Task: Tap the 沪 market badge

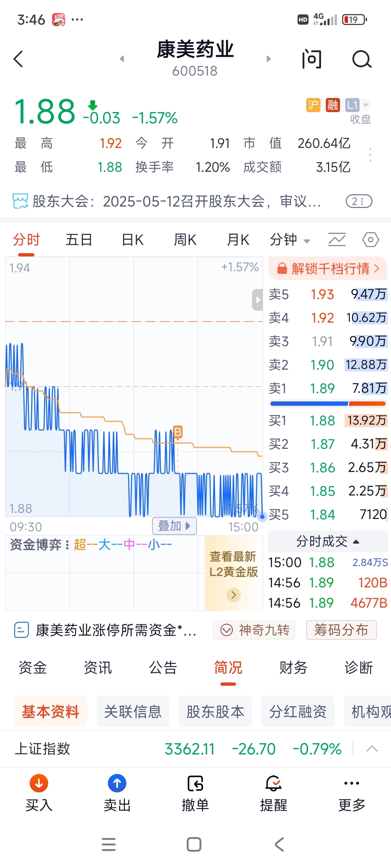Action: tap(313, 105)
